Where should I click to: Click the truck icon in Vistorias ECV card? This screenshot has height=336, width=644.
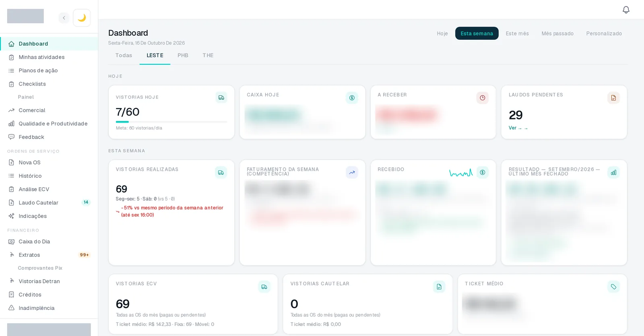(264, 287)
